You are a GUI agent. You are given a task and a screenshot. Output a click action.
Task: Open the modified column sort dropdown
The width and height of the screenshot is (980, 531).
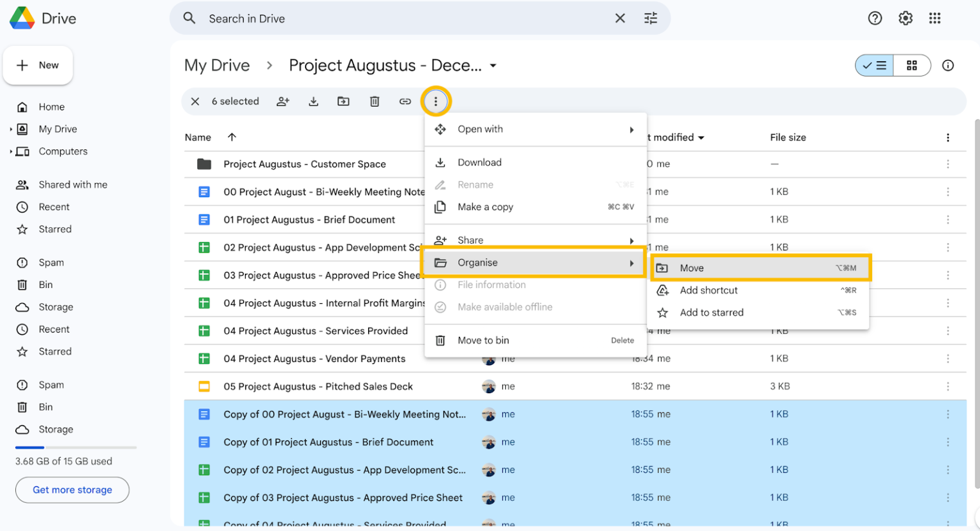pos(701,137)
